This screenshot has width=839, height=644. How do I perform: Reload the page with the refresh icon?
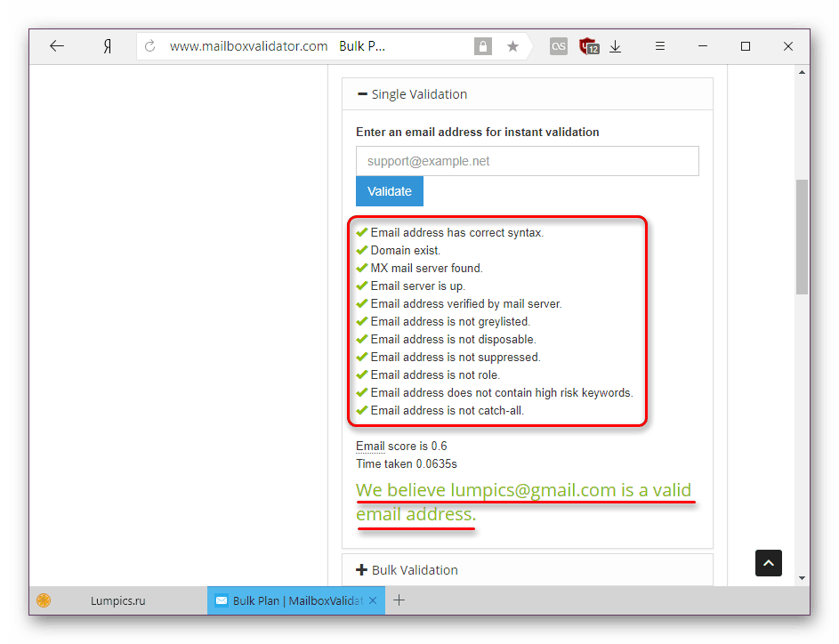coord(150,46)
